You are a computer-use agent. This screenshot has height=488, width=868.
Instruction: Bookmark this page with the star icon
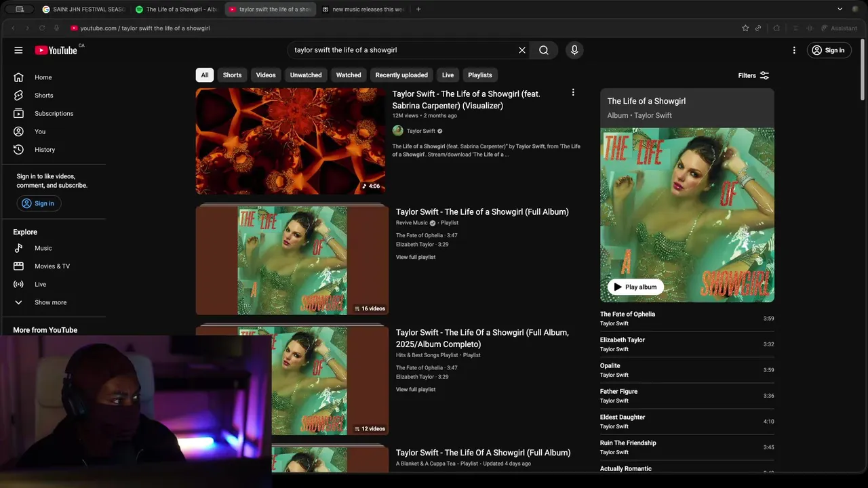[745, 28]
